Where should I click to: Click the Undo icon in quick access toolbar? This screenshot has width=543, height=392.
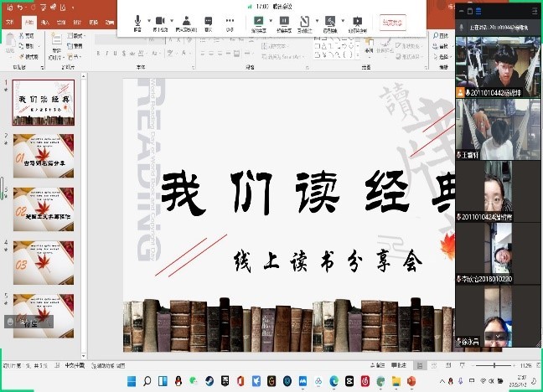click(x=20, y=8)
